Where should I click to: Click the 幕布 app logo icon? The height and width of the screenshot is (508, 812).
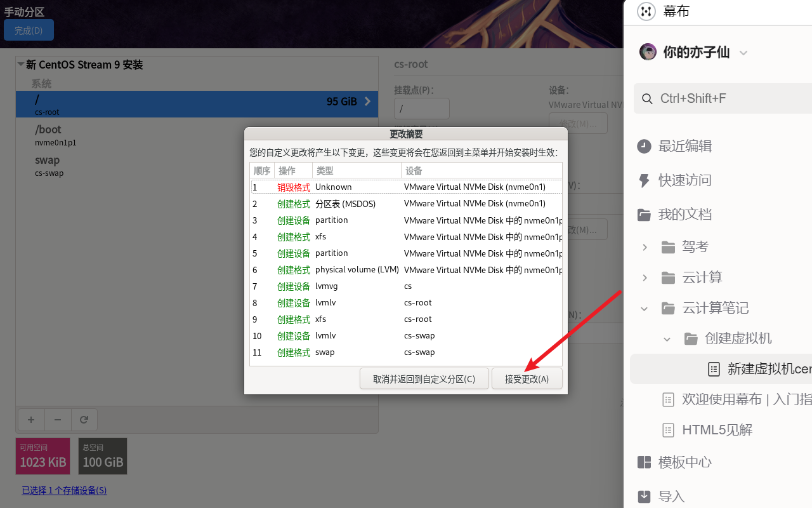pyautogui.click(x=646, y=11)
